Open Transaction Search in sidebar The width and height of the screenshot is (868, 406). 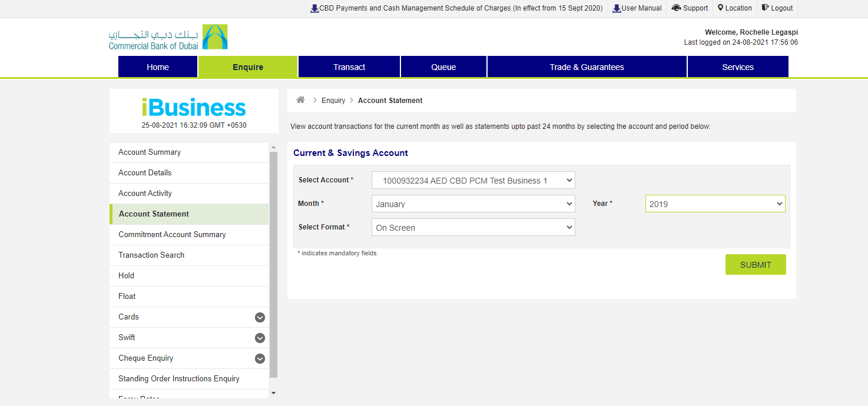click(x=189, y=255)
